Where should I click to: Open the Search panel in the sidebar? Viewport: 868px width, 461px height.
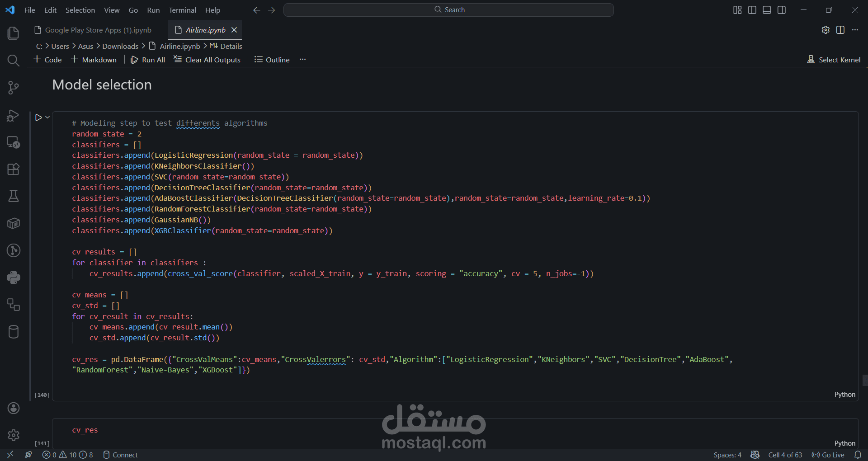coord(13,60)
